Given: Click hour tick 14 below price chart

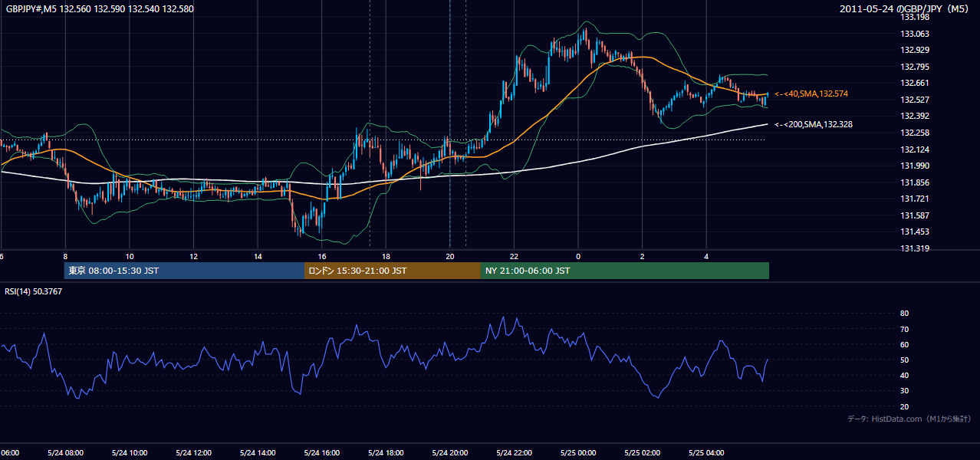Looking at the screenshot, I should tap(258, 257).
